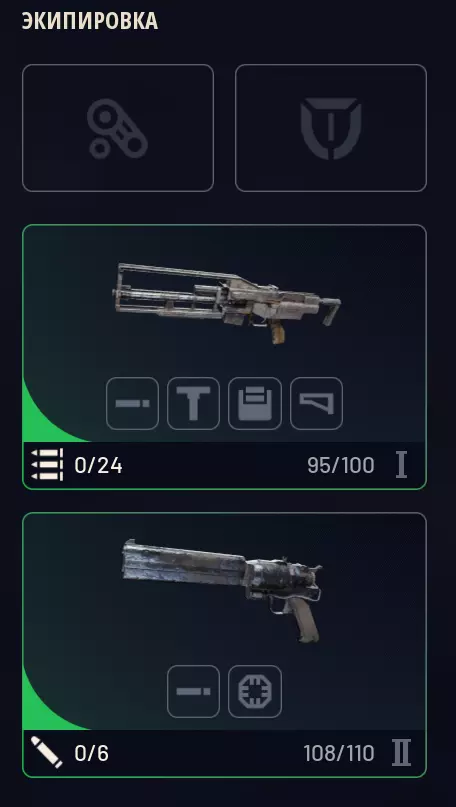
Task: Select the empty shield slot
Action: pyautogui.click(x=331, y=128)
